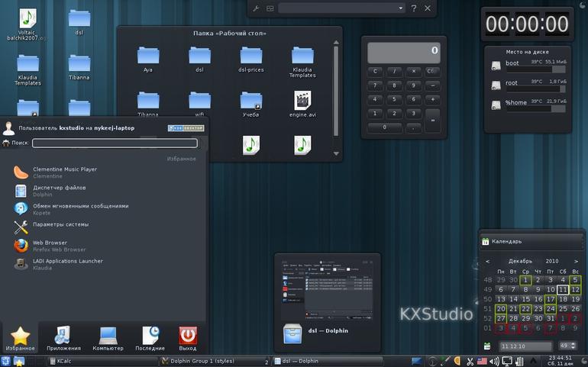Switch to Компьютер tab in launcher

coord(108,339)
